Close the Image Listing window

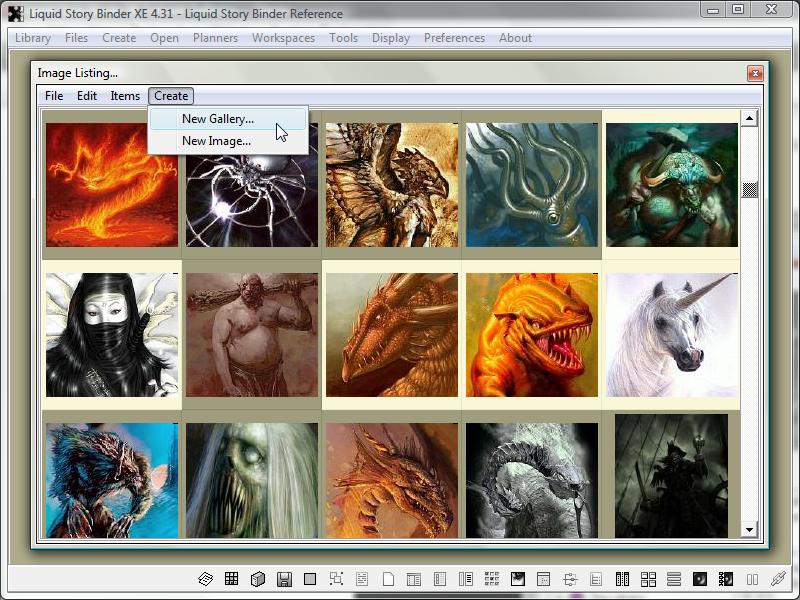pyautogui.click(x=755, y=73)
